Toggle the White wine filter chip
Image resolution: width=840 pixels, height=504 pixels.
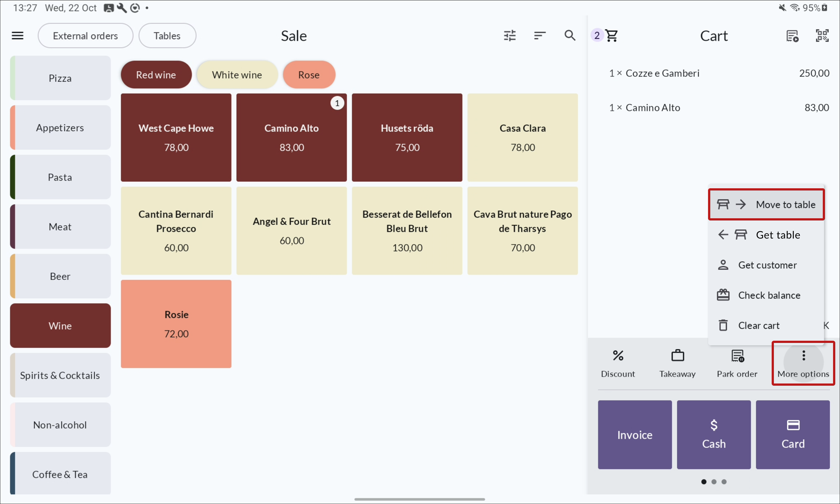[x=237, y=75]
